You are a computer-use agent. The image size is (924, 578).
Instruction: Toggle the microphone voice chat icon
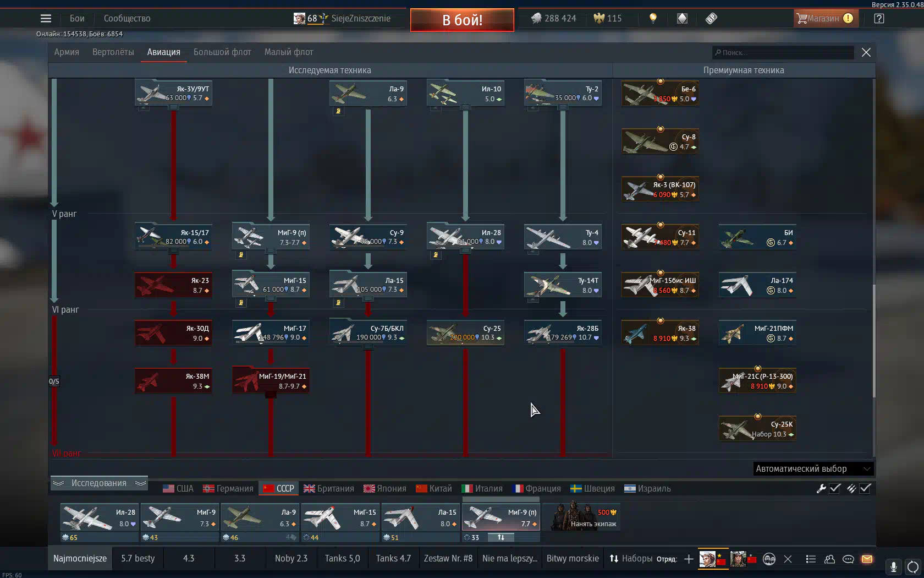click(x=894, y=566)
